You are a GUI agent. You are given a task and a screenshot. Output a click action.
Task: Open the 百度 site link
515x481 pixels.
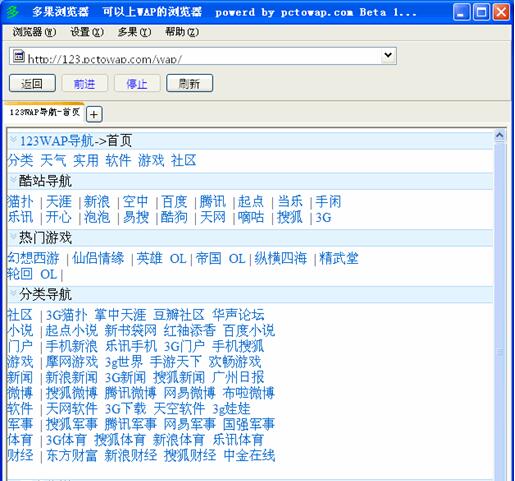174,202
